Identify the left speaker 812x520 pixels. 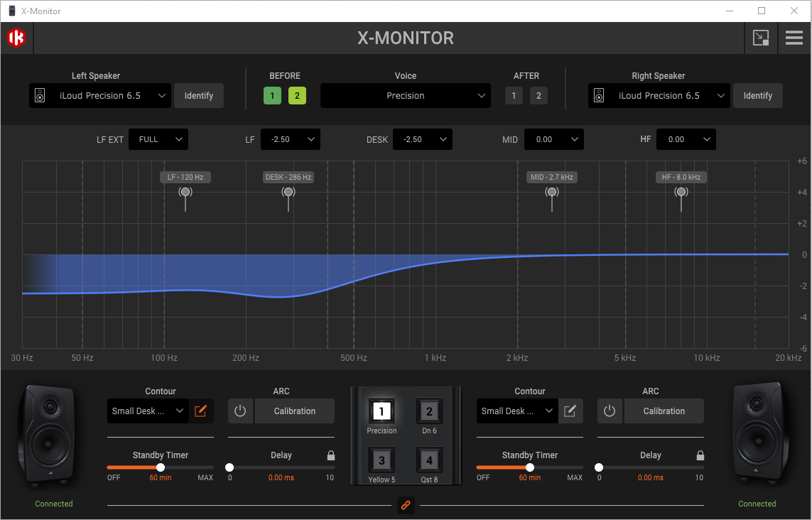[199, 96]
